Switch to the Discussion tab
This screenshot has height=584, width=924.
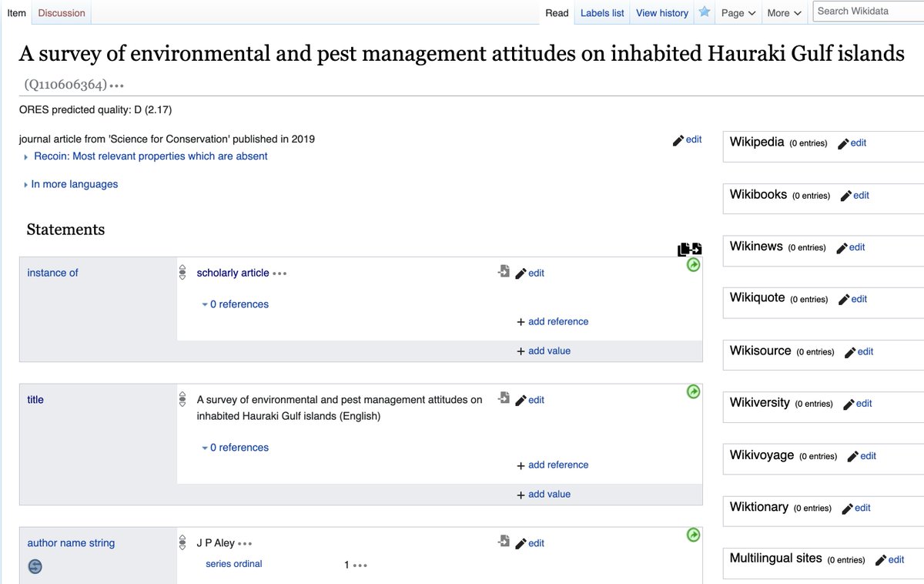click(61, 12)
